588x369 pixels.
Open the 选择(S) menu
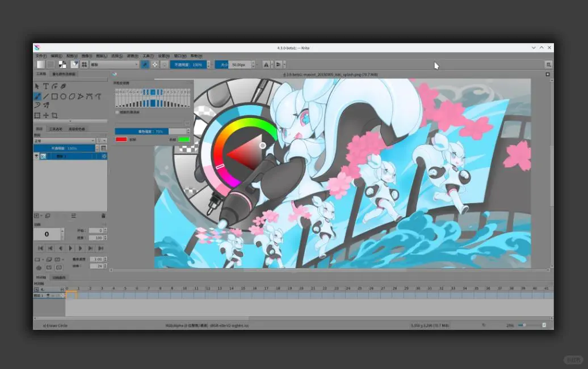point(117,56)
